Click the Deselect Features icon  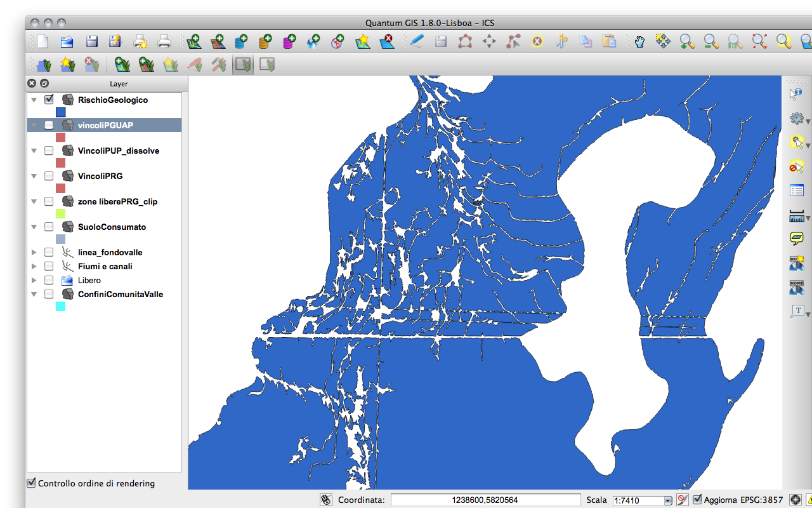click(x=796, y=166)
